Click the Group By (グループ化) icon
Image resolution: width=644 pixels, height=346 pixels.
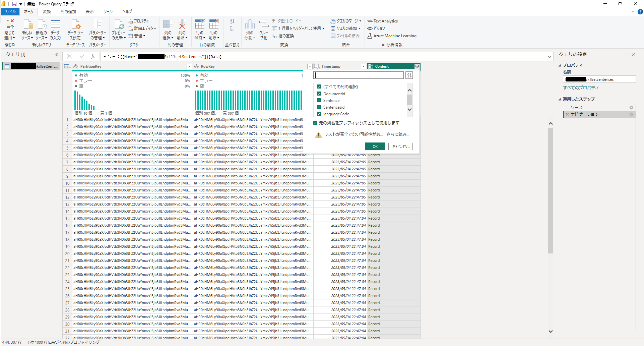tap(264, 24)
